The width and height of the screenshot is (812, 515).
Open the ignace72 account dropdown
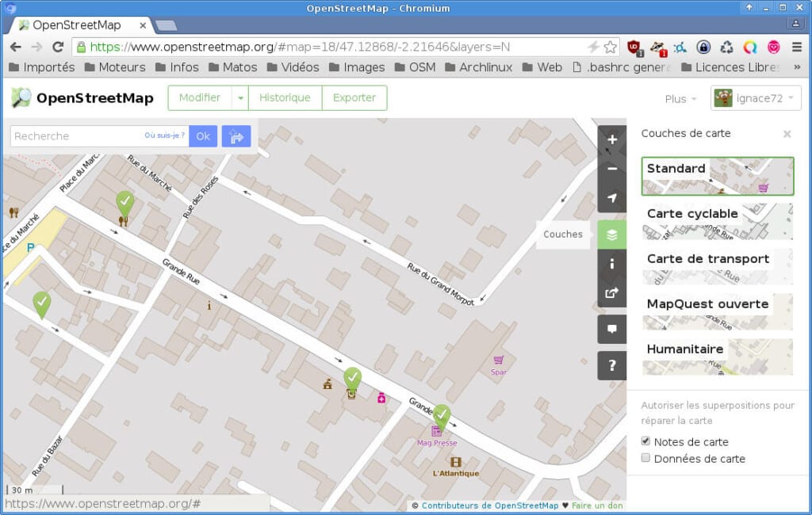point(754,97)
